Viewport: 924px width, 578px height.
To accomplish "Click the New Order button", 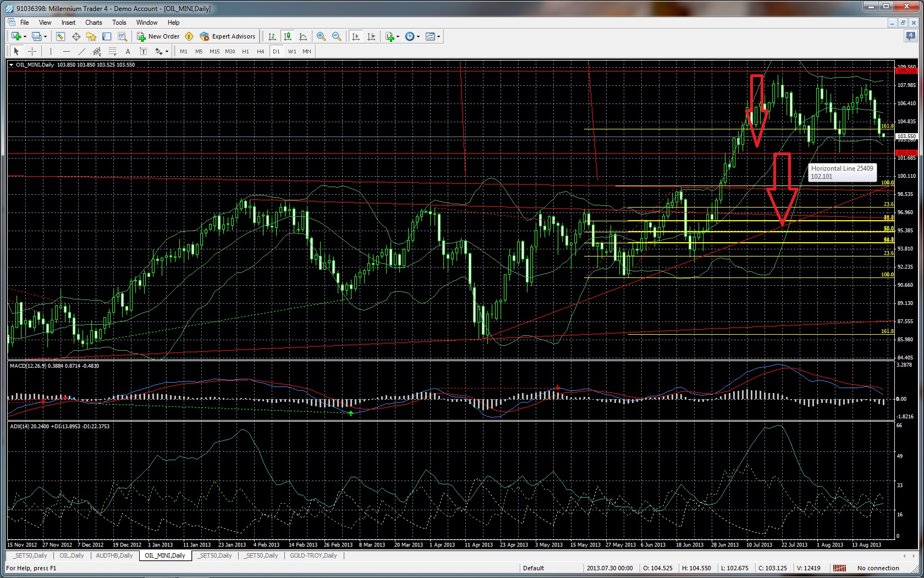I will point(158,36).
